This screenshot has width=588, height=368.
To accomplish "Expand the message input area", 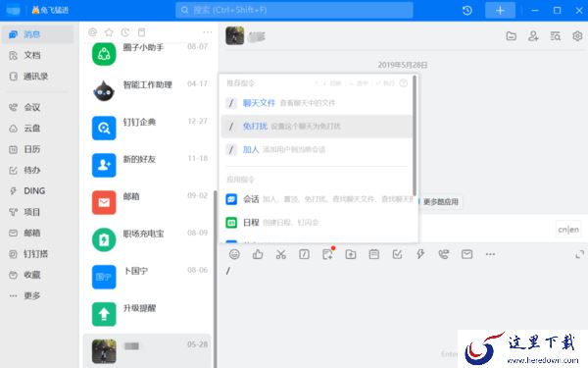I will [x=579, y=254].
